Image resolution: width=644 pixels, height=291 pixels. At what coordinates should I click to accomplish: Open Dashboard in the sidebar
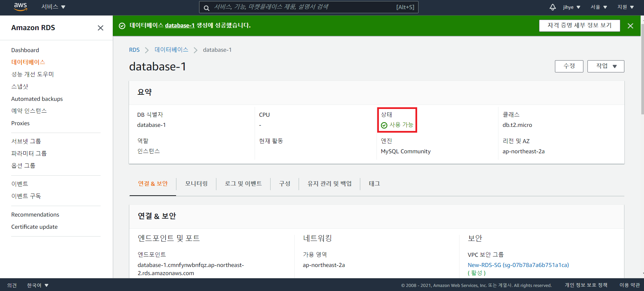click(x=25, y=50)
